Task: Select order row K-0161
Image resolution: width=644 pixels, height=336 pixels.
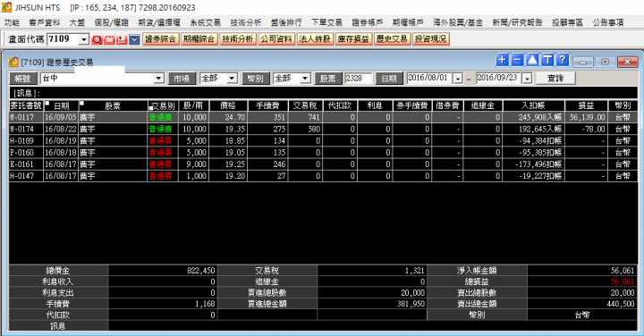Action: [x=323, y=164]
